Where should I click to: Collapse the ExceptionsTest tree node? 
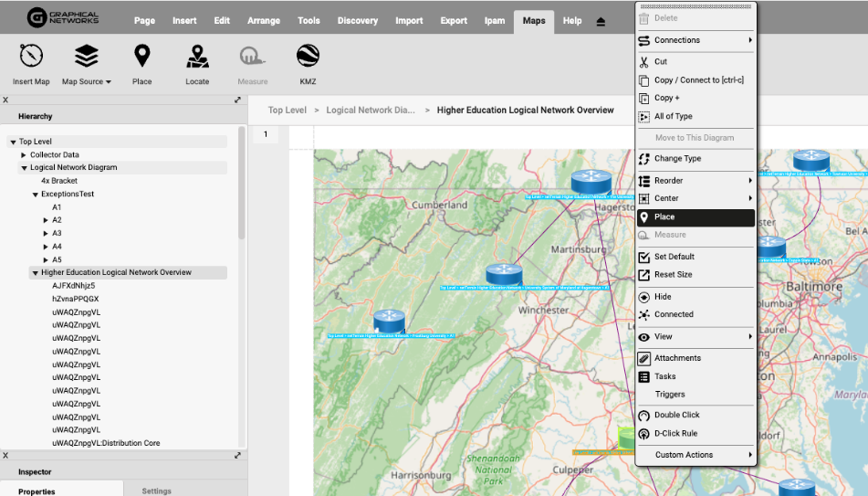click(x=35, y=195)
